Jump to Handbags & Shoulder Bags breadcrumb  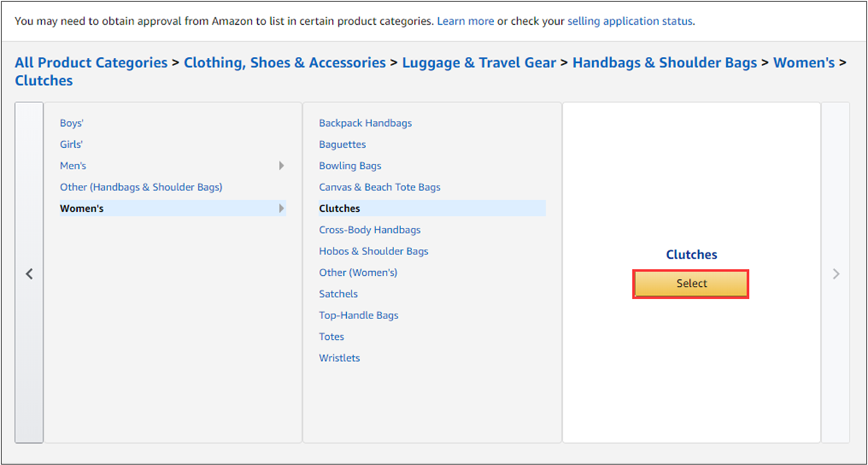(664, 63)
